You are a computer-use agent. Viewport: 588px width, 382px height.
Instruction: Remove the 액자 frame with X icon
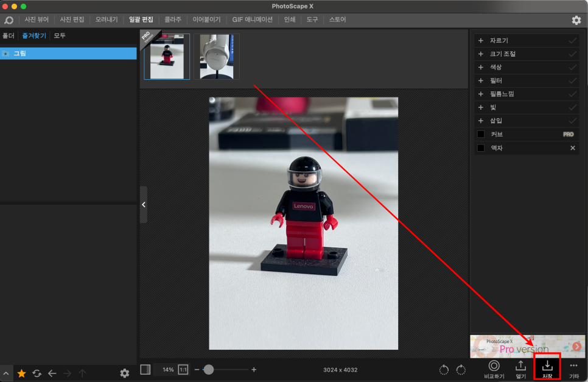tap(573, 148)
